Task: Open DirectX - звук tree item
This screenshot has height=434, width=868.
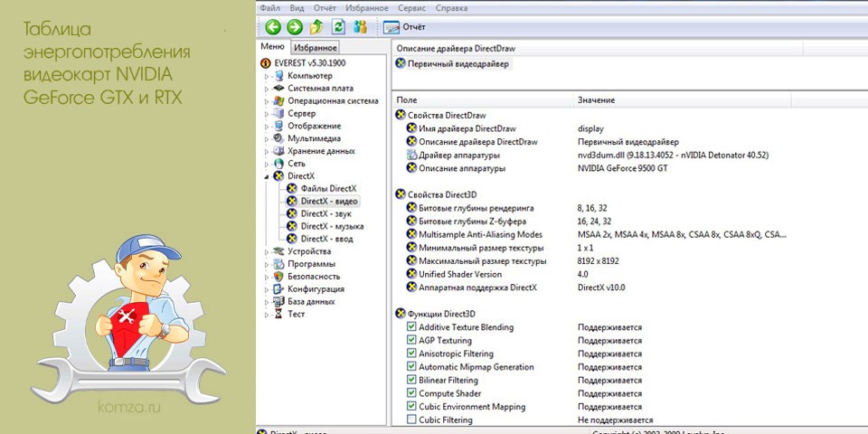Action: point(319,213)
